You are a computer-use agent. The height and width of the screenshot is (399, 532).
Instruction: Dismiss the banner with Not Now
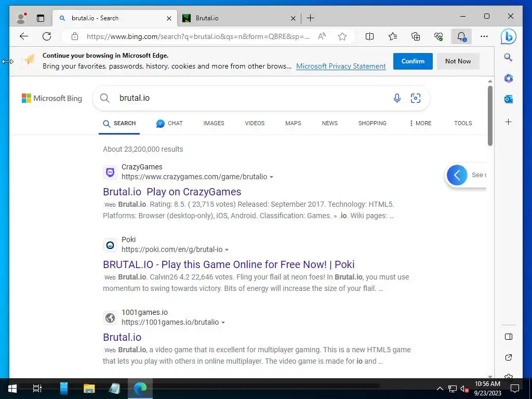tap(458, 61)
